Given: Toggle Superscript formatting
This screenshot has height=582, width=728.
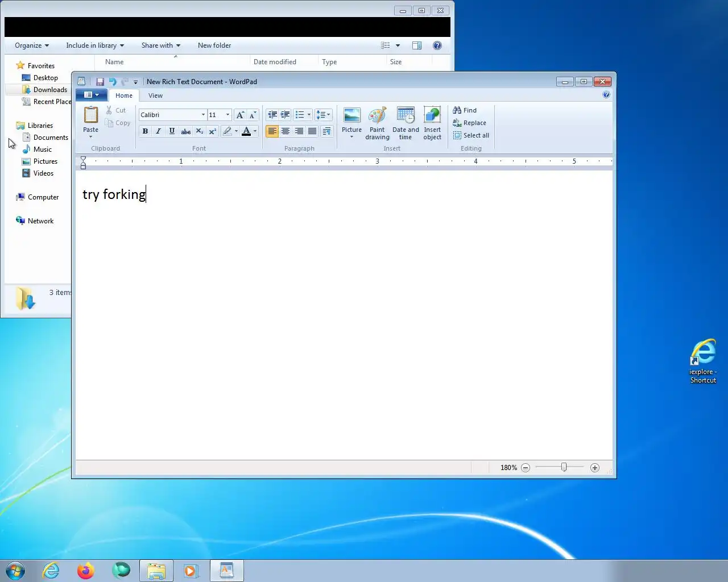Looking at the screenshot, I should click(212, 131).
